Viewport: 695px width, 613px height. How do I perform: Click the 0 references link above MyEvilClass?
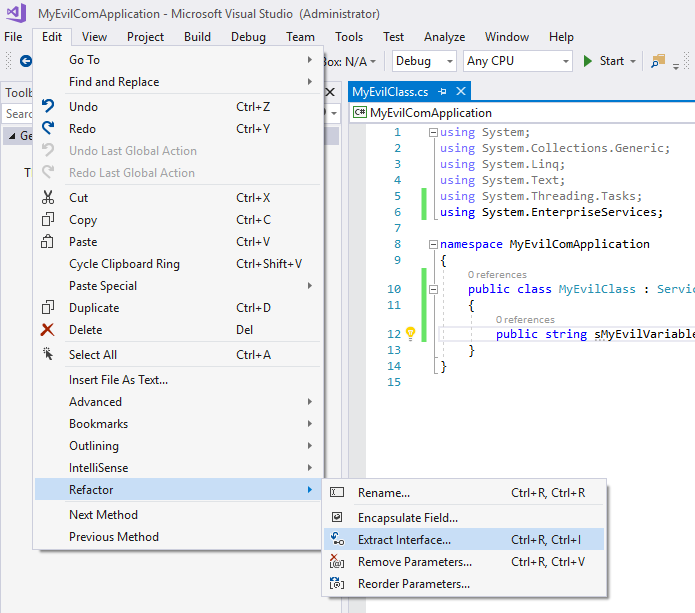[x=497, y=275]
